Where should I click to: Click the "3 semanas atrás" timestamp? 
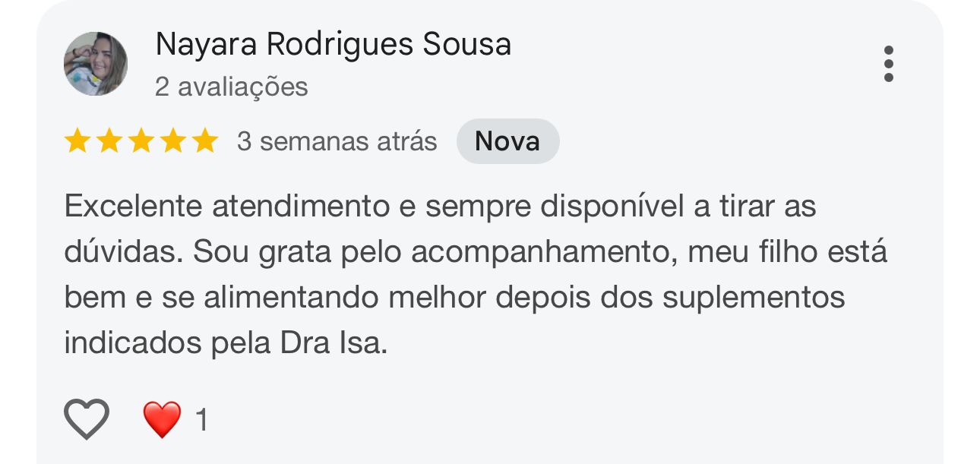pyautogui.click(x=337, y=142)
